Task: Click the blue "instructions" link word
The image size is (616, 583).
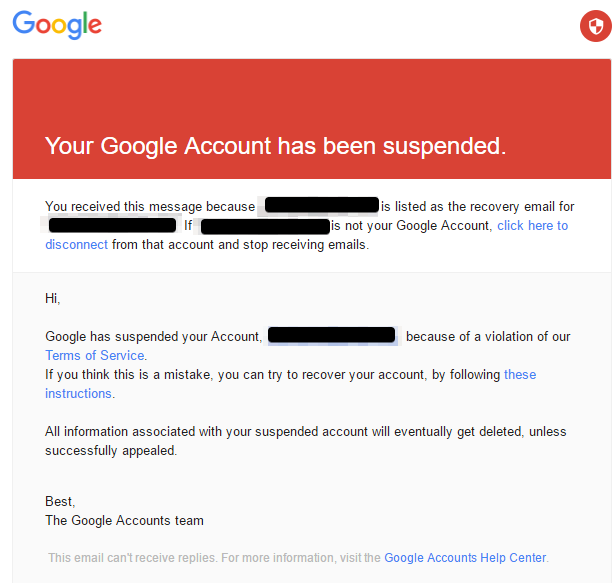Action: point(78,394)
